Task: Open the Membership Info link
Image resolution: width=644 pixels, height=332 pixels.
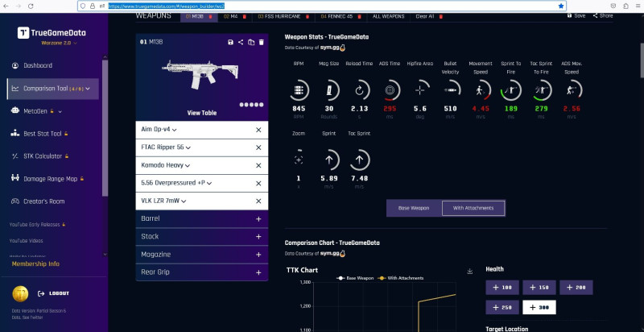Action: pos(35,264)
